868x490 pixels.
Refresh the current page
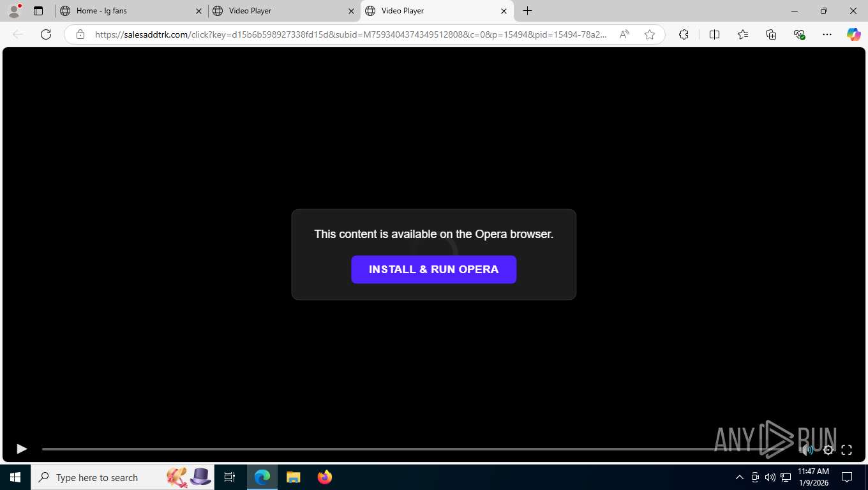click(46, 34)
